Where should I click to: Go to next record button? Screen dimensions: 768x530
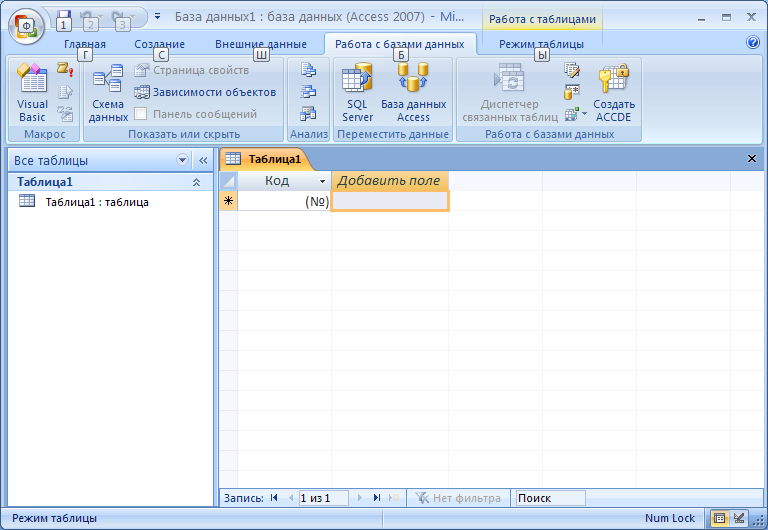tap(360, 498)
